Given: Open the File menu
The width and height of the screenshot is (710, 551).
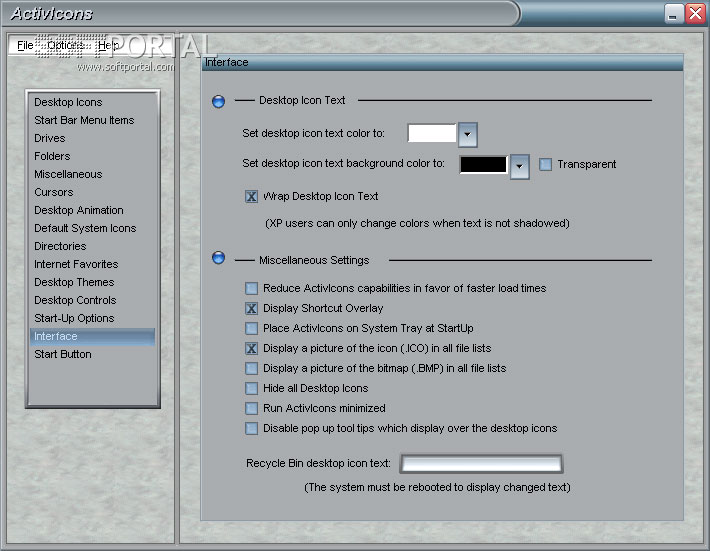Looking at the screenshot, I should click(x=25, y=45).
